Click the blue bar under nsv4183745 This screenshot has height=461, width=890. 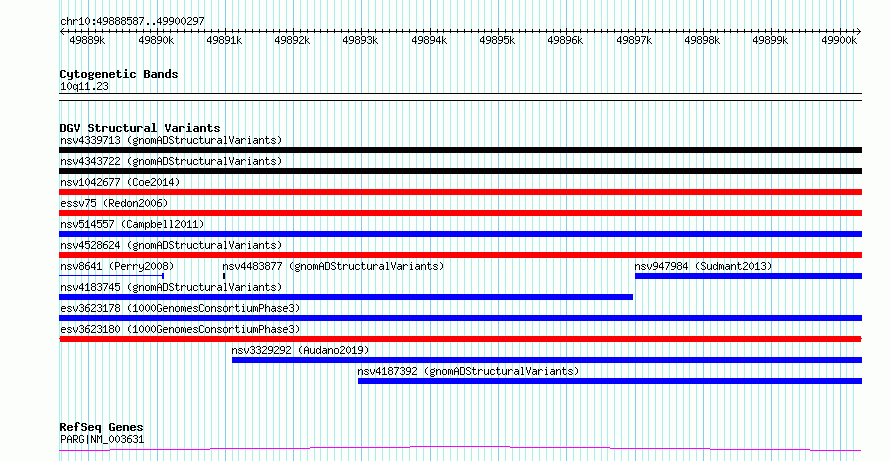coord(346,297)
